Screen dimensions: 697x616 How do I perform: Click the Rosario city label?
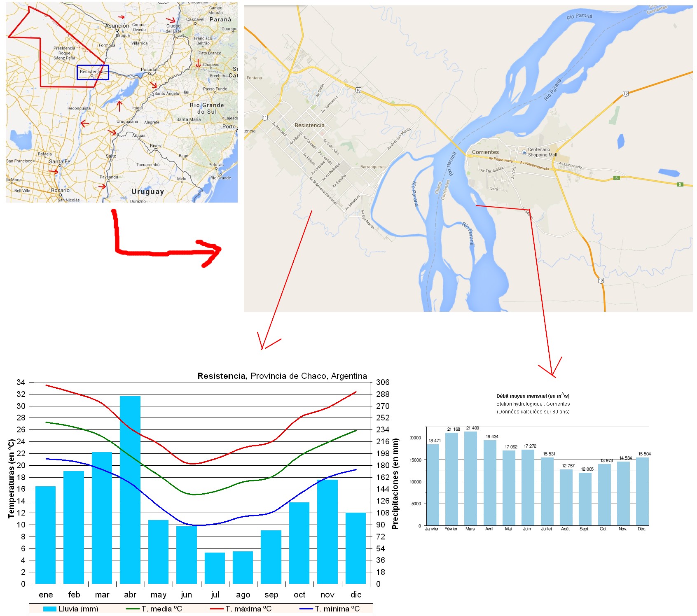tap(60, 190)
